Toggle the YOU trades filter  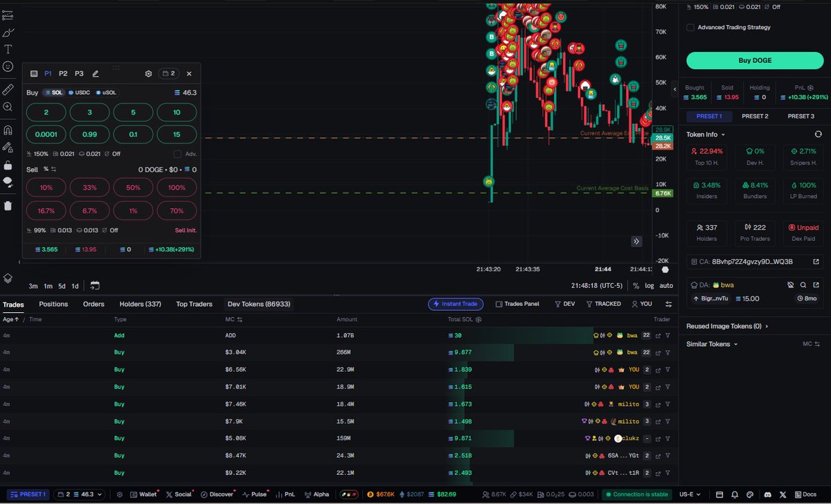tap(642, 304)
